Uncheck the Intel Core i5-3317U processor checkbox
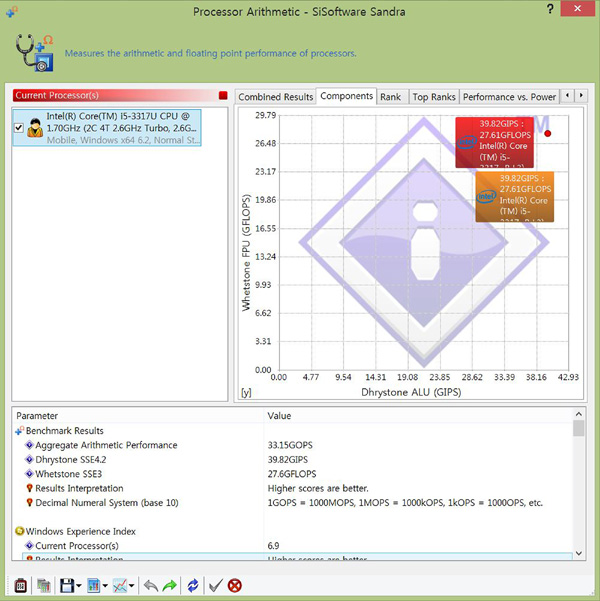The width and height of the screenshot is (600, 601). click(x=19, y=128)
